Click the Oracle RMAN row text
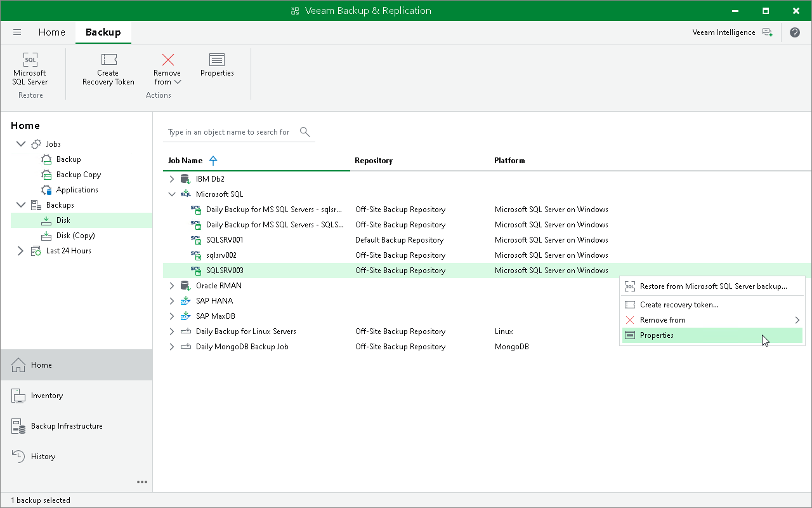Screen dimensions: 812x508 [219, 286]
